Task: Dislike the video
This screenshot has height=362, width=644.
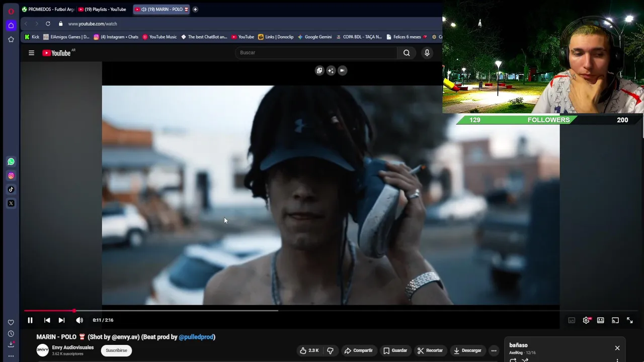Action: coord(330,350)
